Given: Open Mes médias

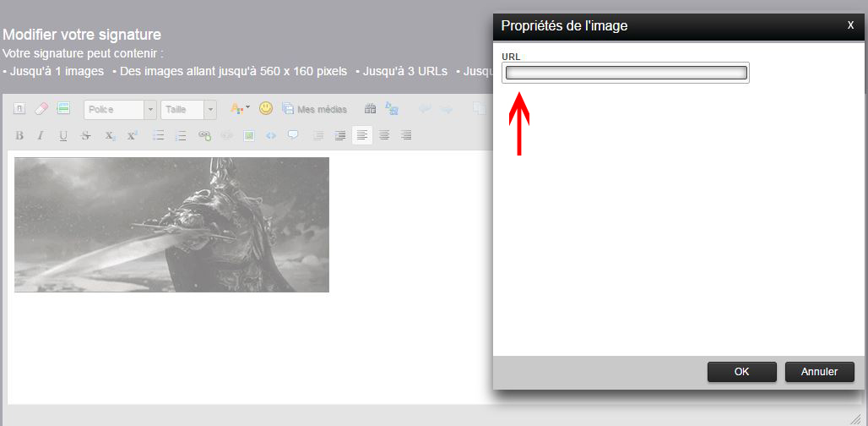Looking at the screenshot, I should point(314,109).
